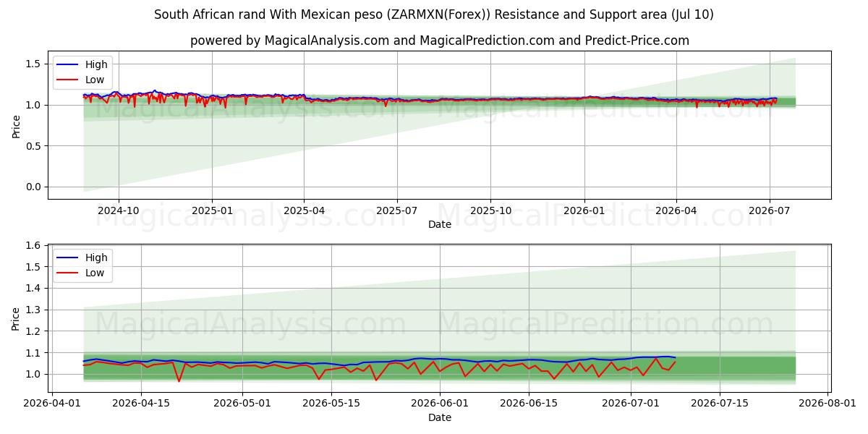Click the 'Price' axis label of top chart
The image size is (868, 434).
16,126
